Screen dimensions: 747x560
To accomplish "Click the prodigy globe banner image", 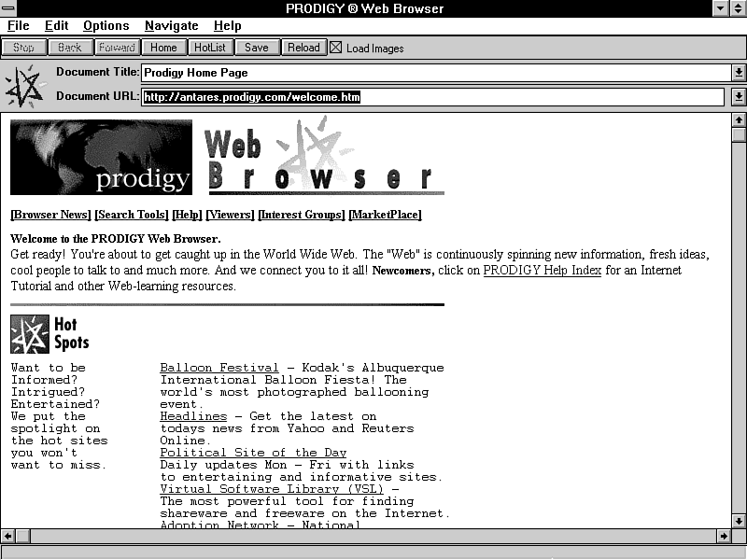I will tap(101, 157).
